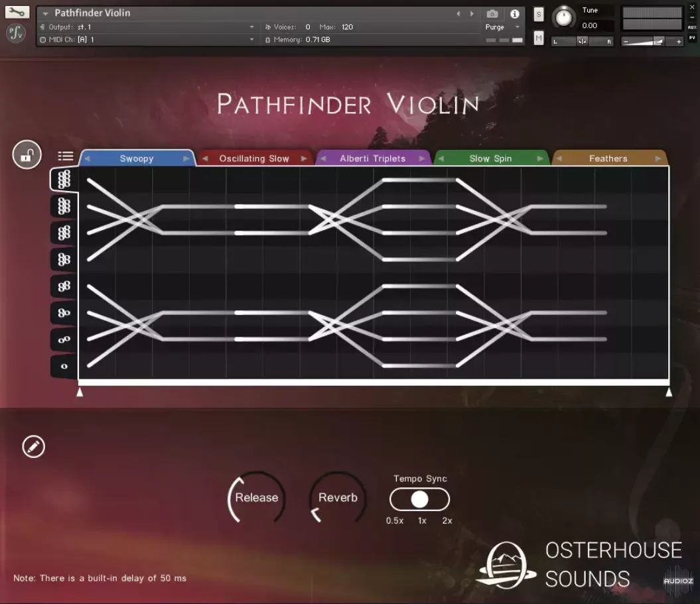Click the pan L/R slider
Viewport: 700px width, 604px height.
coord(582,42)
